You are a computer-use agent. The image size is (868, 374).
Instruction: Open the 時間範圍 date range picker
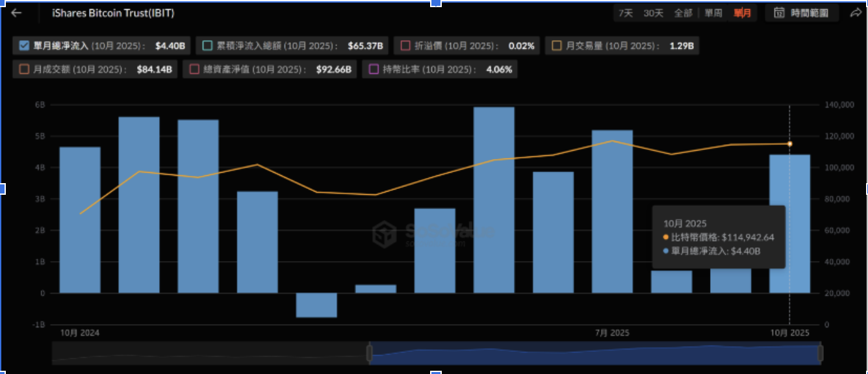point(802,13)
